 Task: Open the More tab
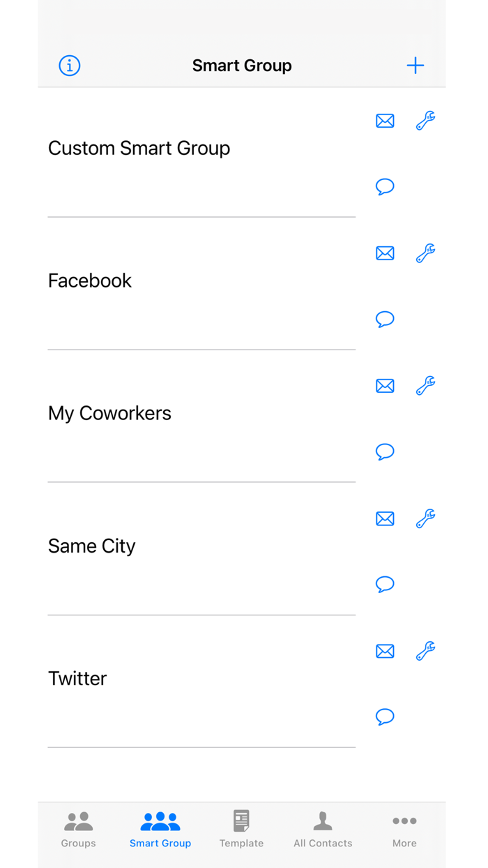(404, 829)
